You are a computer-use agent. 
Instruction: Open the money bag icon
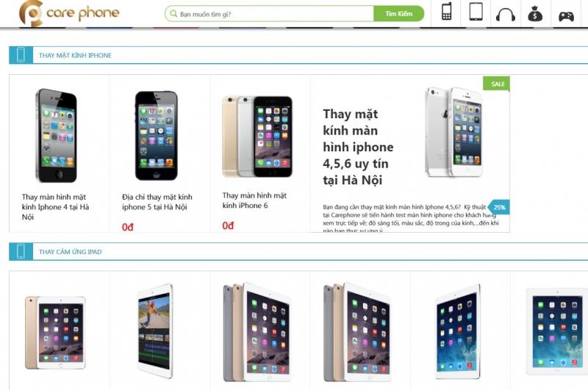coord(535,14)
